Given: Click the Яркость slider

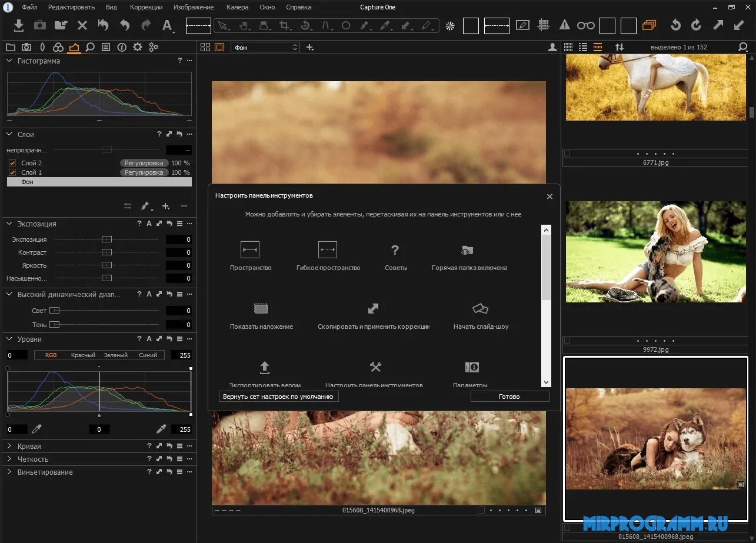Looking at the screenshot, I should point(106,265).
